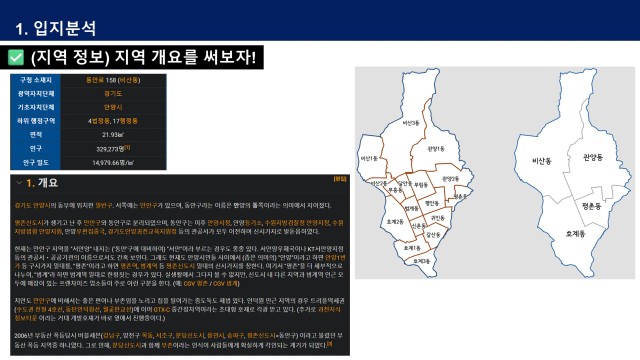Image resolution: width=640 pixels, height=360 pixels.
Task: Click the 부림동 area on the left map
Action: pos(420,185)
